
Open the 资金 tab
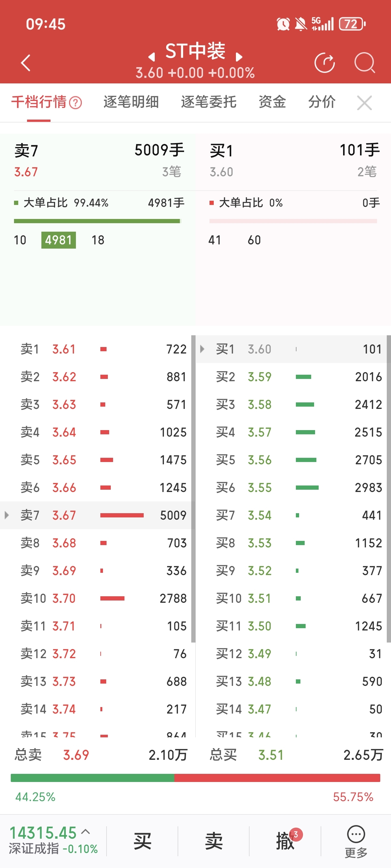click(272, 102)
